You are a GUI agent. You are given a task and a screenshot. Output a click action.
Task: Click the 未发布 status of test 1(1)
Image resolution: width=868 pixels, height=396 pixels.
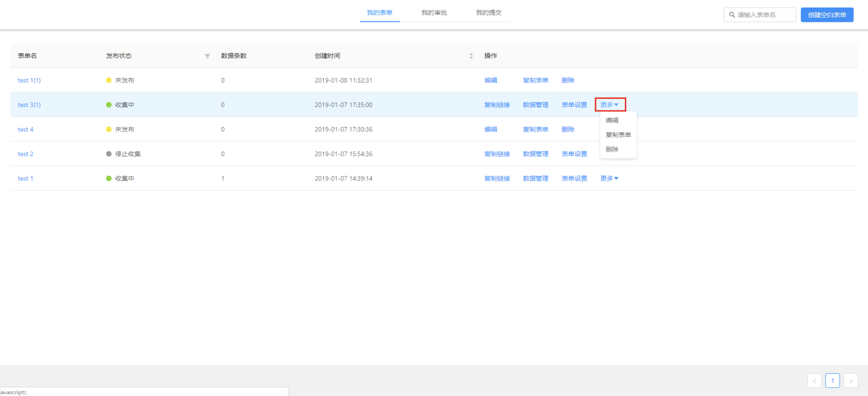(120, 81)
